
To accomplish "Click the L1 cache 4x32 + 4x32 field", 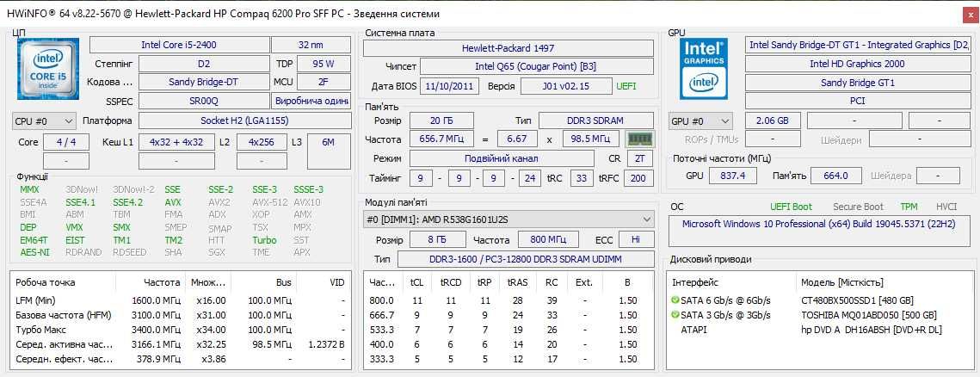I will coord(177,142).
